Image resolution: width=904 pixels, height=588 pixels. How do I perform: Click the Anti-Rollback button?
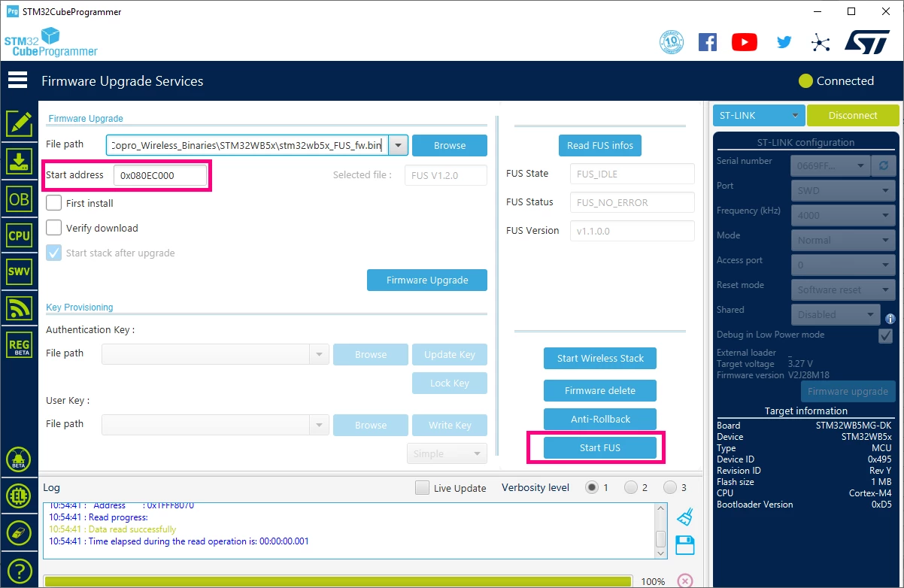600,419
